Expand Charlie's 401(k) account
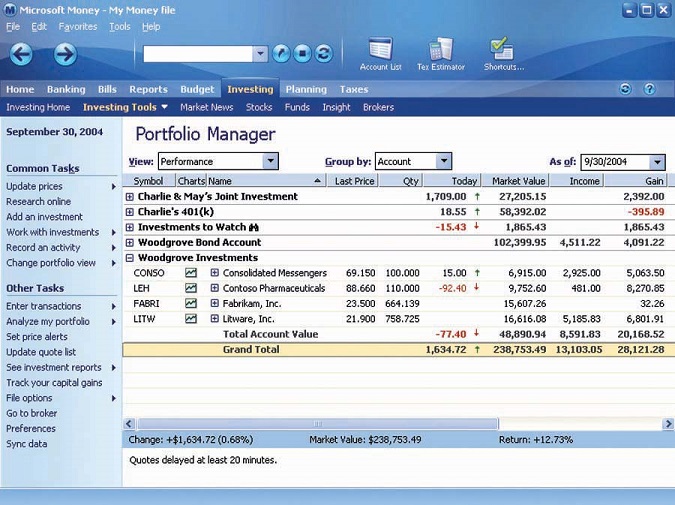The height and width of the screenshot is (505, 675). [x=130, y=212]
